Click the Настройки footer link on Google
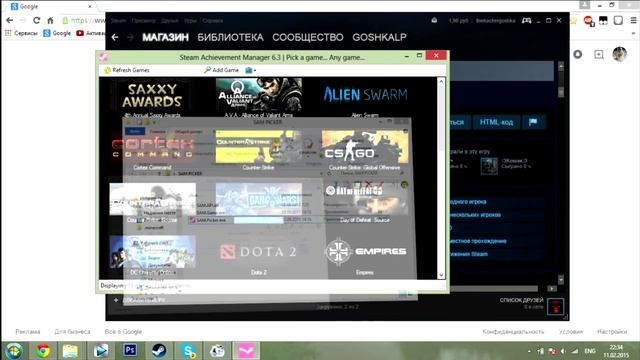This screenshot has height=360, width=640. tap(612, 331)
